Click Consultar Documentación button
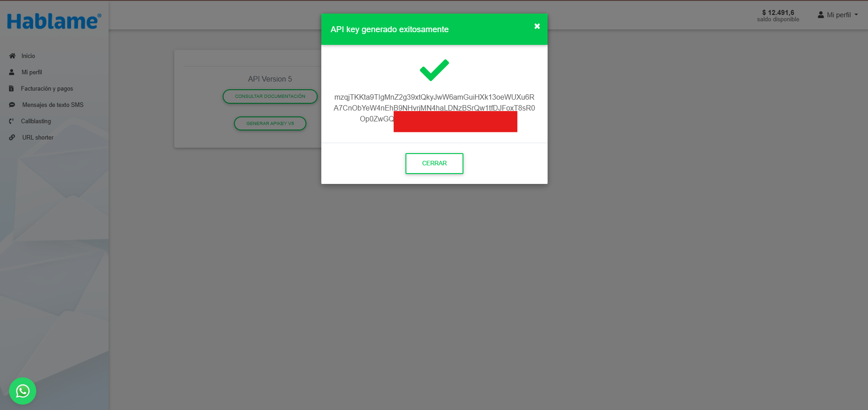The width and height of the screenshot is (868, 410). [270, 96]
